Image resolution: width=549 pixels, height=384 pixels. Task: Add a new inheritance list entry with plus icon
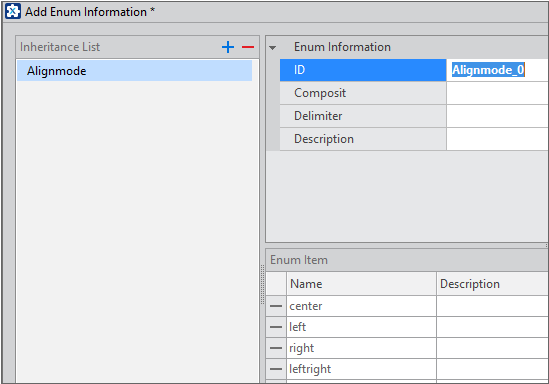[228, 47]
